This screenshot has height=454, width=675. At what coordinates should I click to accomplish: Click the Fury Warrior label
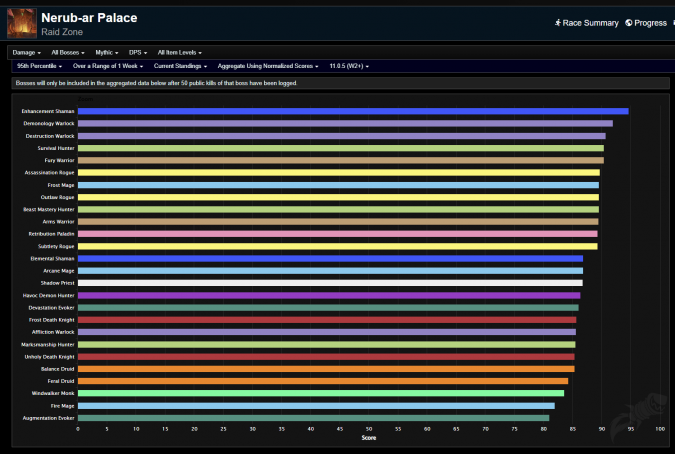pos(59,160)
